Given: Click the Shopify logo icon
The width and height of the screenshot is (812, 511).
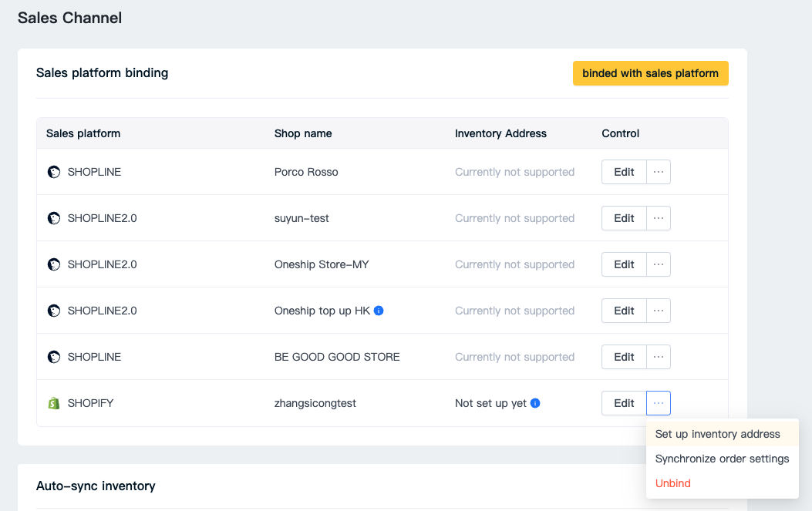Looking at the screenshot, I should 54,403.
